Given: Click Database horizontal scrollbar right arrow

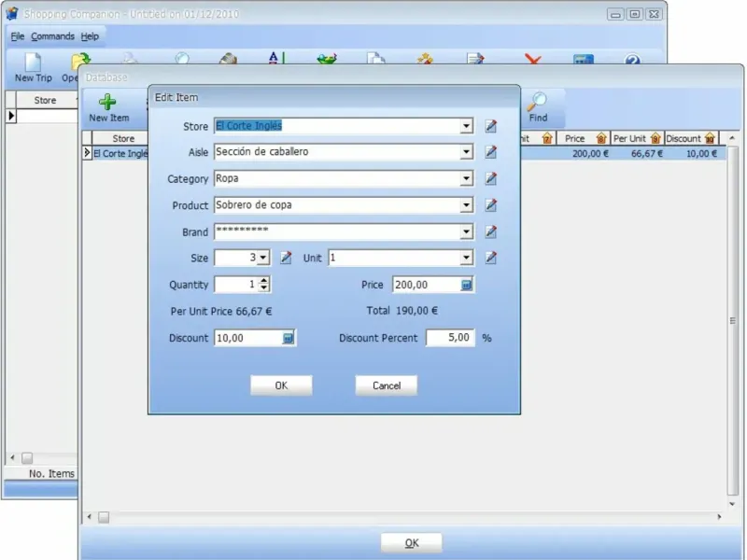Looking at the screenshot, I should click(719, 517).
